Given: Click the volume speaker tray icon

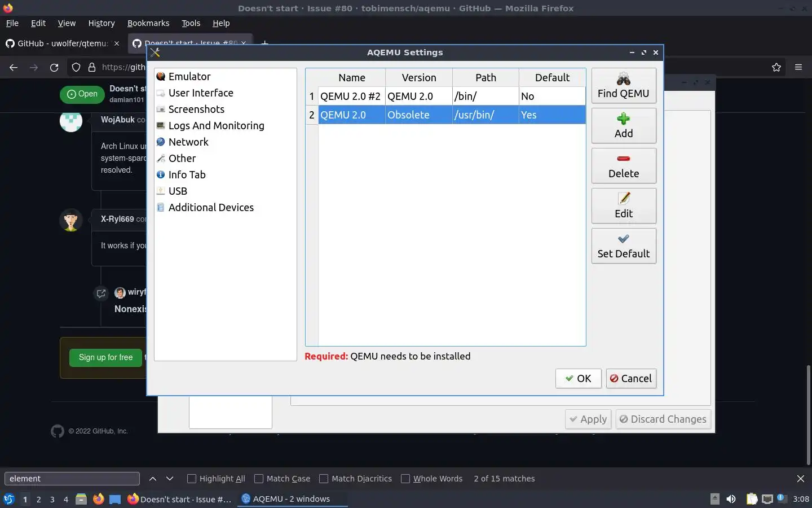Looking at the screenshot, I should point(731,499).
